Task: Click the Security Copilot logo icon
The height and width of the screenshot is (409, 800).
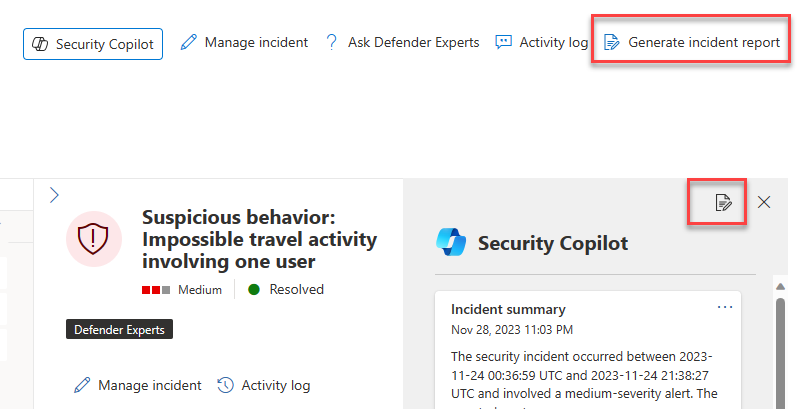Action: [x=452, y=243]
